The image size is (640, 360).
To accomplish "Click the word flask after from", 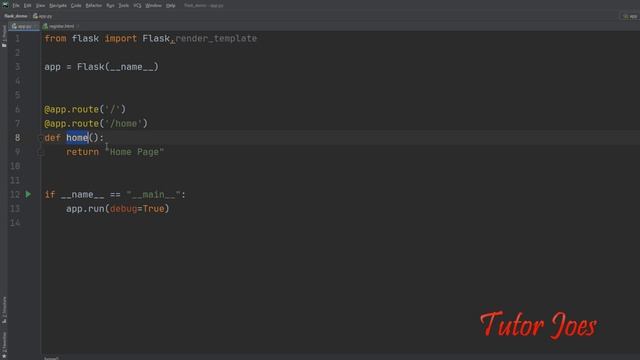I will point(85,38).
